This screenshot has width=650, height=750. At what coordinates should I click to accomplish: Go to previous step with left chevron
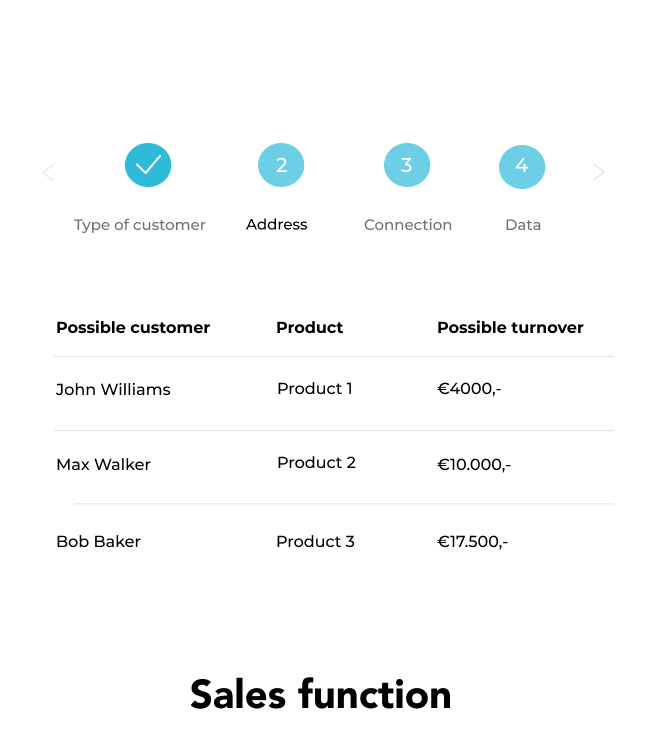coord(48,172)
